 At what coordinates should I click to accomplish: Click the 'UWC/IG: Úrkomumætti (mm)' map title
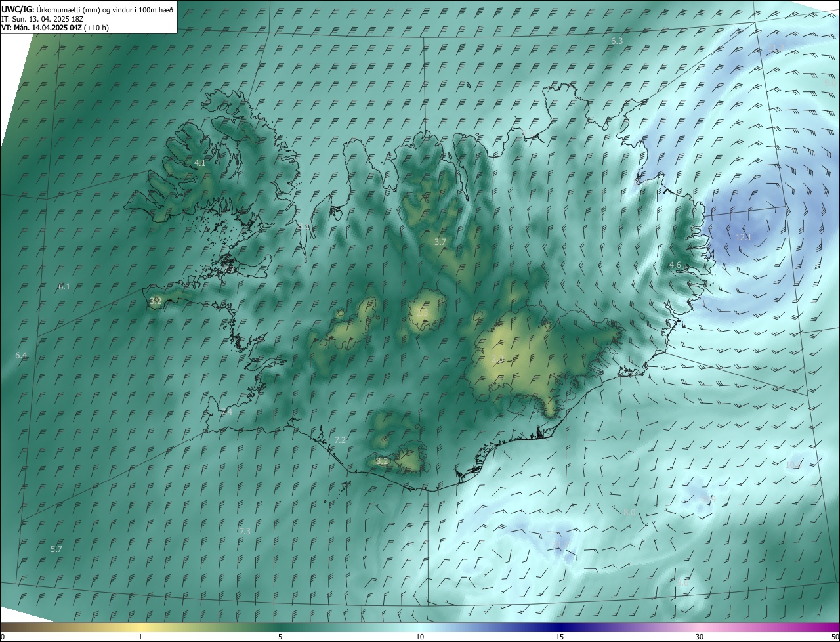point(51,9)
